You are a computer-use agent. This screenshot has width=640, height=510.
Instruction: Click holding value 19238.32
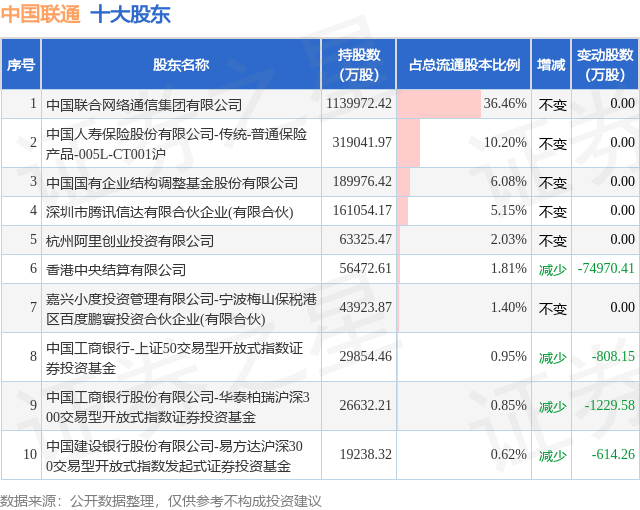click(365, 454)
